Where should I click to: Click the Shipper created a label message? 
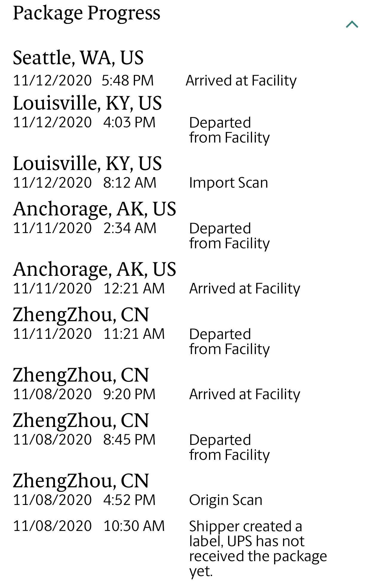pos(258,549)
